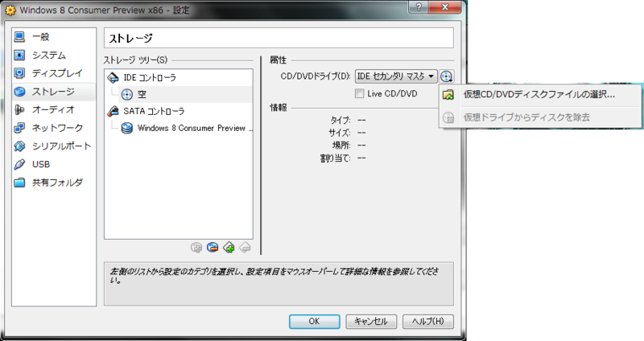This screenshot has width=644, height=341.
Task: Click 仮想ドライブからディスクを除去 menu item
Action: [539, 117]
